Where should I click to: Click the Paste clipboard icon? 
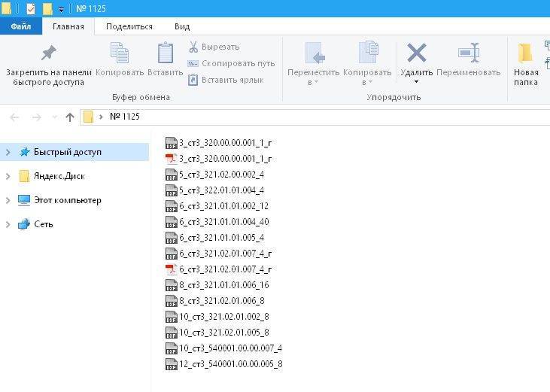coord(165,53)
